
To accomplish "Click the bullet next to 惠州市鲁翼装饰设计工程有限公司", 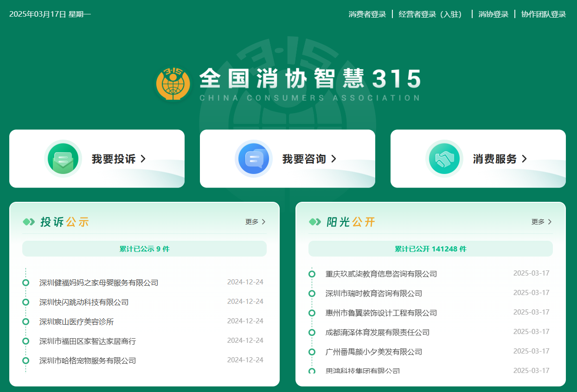I will [x=312, y=313].
